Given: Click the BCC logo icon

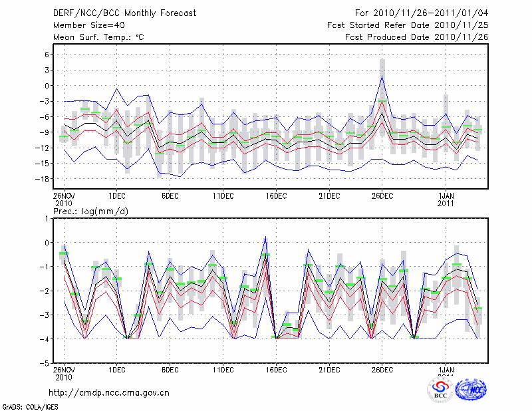Looking at the screenshot, I should pos(440,390).
